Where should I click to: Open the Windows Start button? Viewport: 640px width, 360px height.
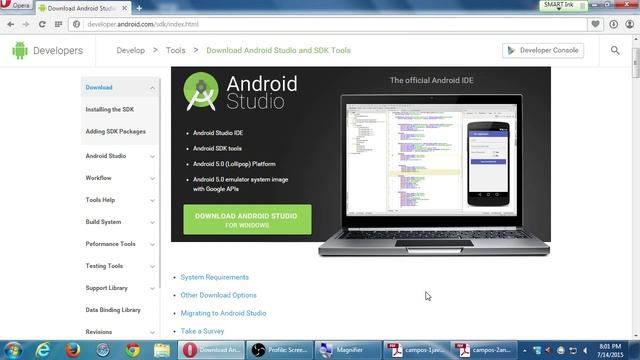click(13, 350)
